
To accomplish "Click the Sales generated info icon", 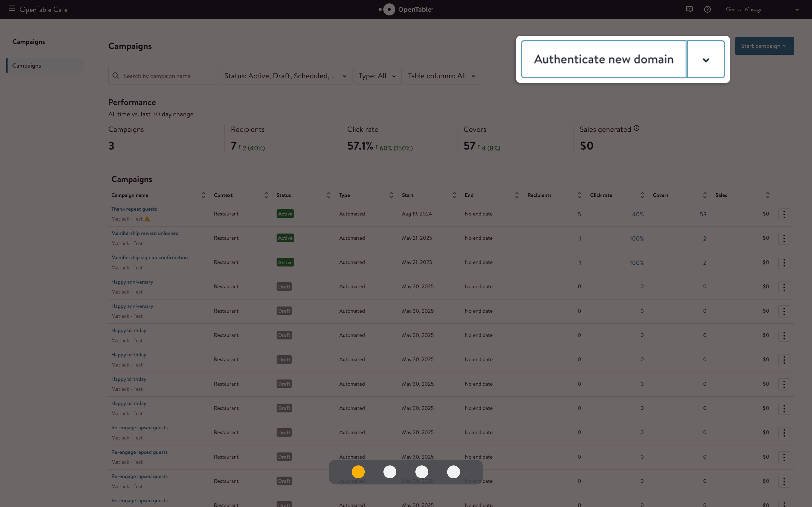I will tap(636, 128).
